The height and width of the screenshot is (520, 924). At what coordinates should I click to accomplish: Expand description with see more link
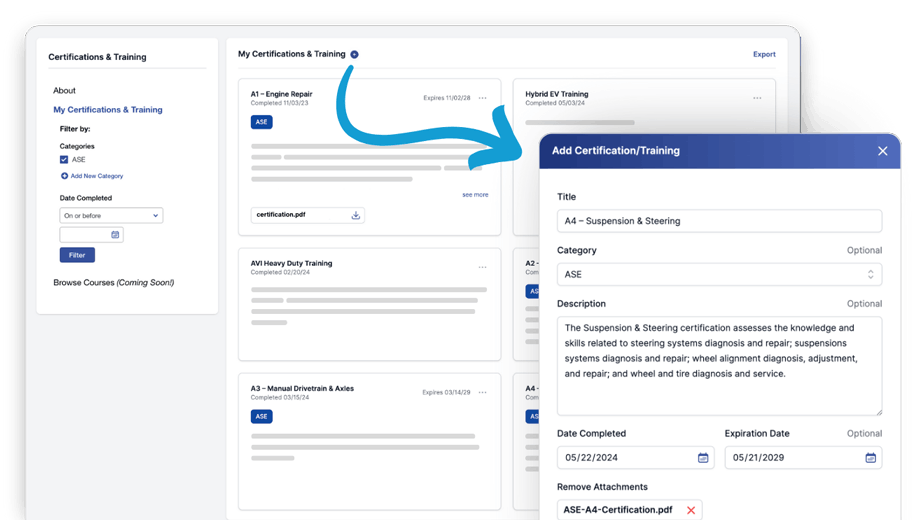pyautogui.click(x=475, y=195)
